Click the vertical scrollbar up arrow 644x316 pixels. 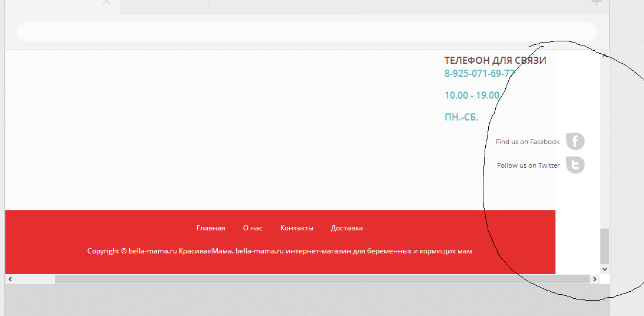coord(604,55)
